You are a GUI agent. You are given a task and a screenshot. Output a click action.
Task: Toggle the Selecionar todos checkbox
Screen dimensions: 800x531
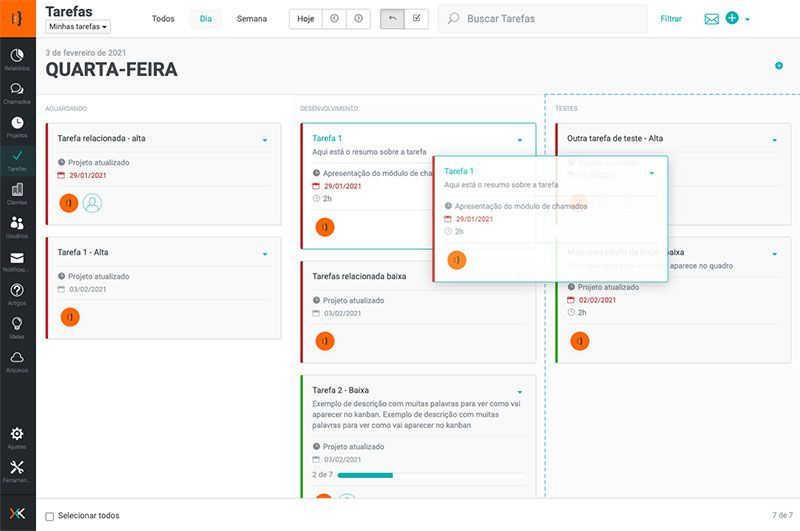pyautogui.click(x=49, y=516)
